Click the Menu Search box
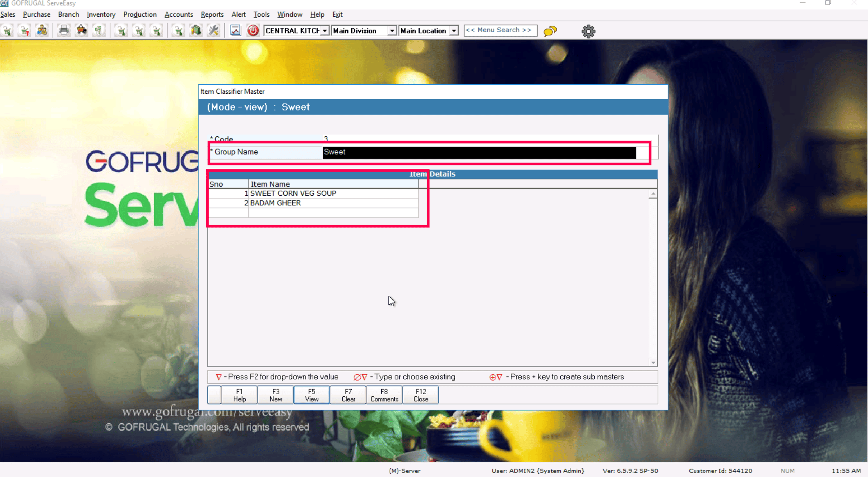Screen dimensions: 868x477 click(x=500, y=30)
